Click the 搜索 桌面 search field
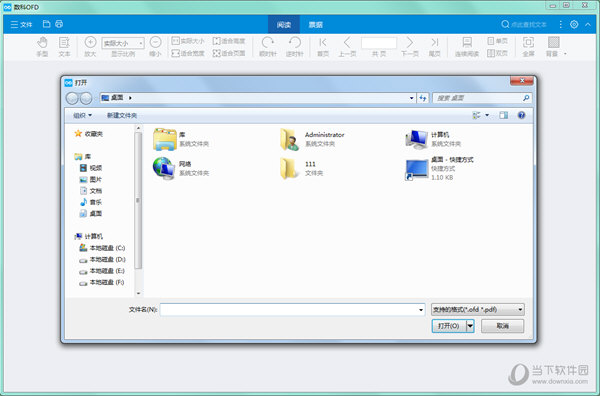This screenshot has width=600, height=396. point(481,98)
